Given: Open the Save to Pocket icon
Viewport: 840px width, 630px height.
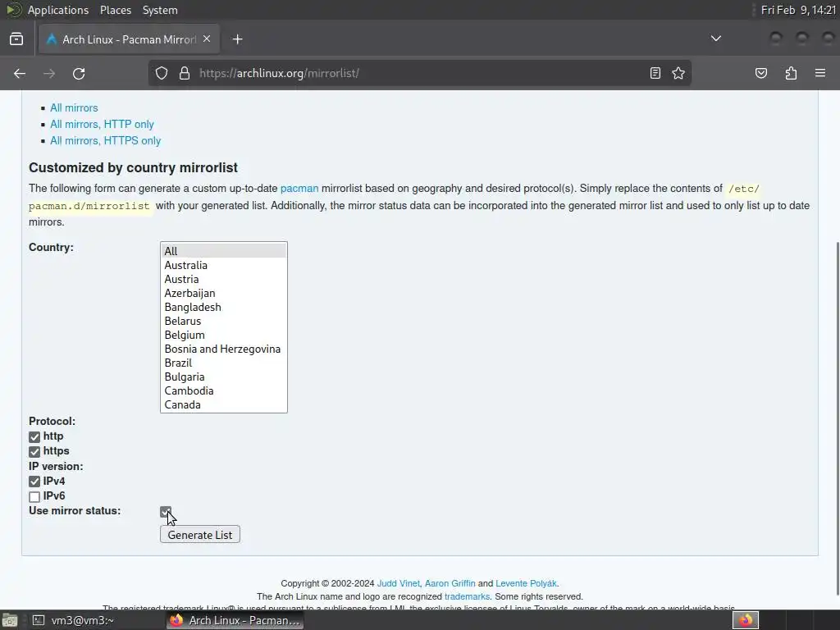Looking at the screenshot, I should [761, 73].
